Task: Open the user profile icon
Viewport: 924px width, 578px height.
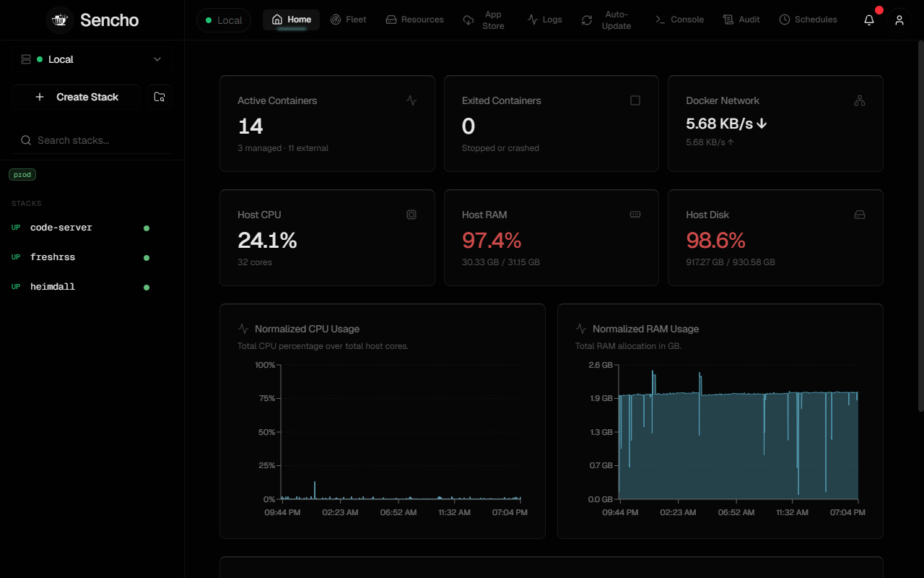Action: [899, 20]
